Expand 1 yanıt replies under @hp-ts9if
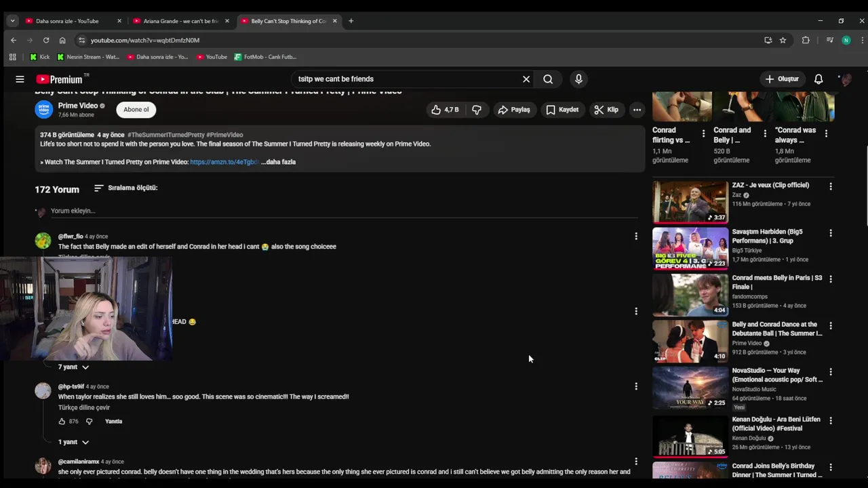 point(73,442)
